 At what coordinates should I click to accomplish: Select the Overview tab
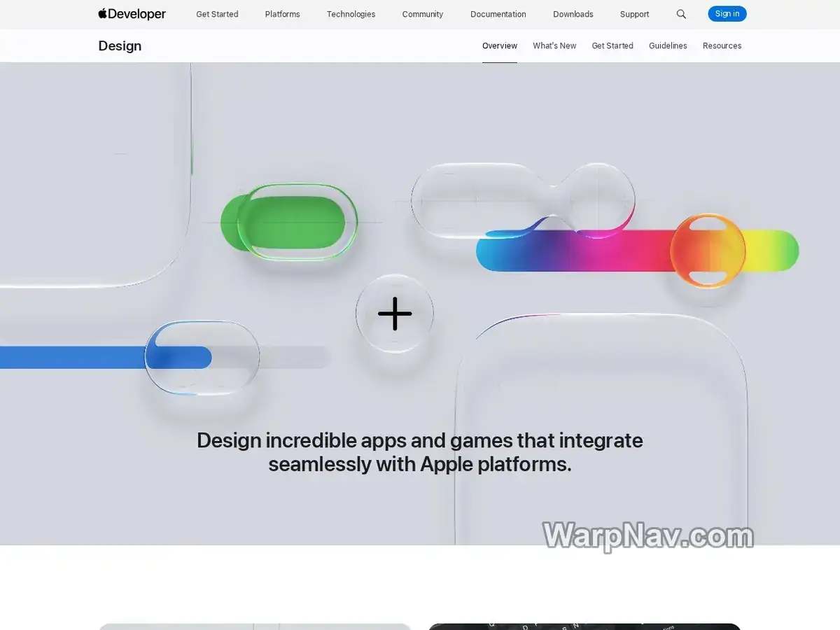(x=500, y=45)
